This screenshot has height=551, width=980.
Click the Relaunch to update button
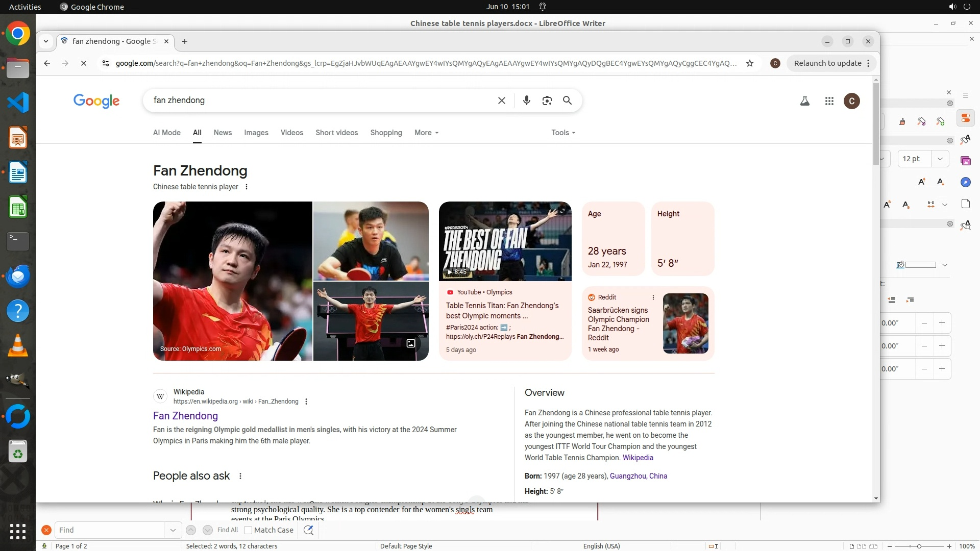(x=827, y=63)
